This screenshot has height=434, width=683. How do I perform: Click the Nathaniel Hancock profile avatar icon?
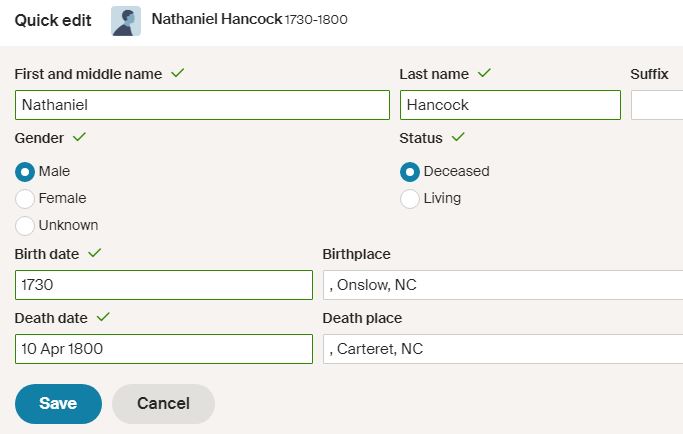pyautogui.click(x=125, y=21)
